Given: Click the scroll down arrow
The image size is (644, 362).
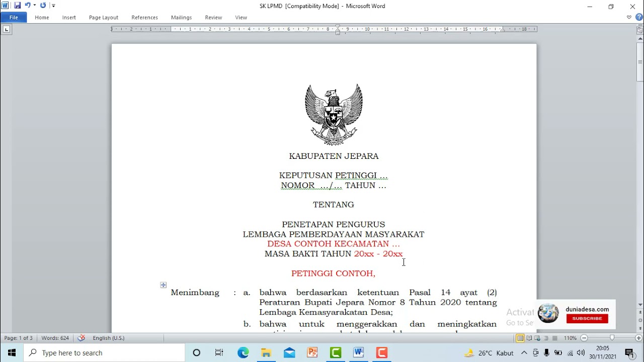Looking at the screenshot, I should (x=640, y=305).
